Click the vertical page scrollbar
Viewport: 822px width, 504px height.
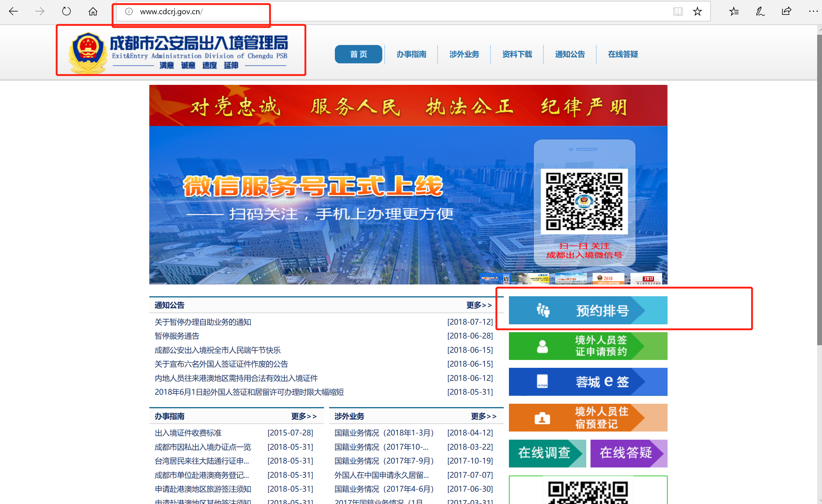pos(819,190)
